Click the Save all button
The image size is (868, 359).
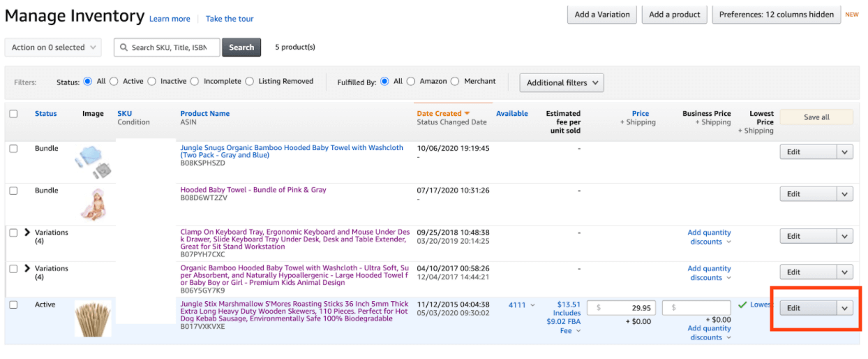(816, 117)
